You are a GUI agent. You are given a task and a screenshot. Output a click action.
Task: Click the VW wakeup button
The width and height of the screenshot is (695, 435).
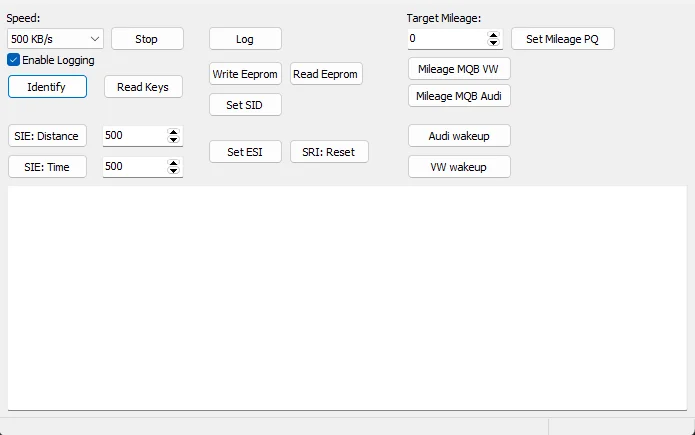click(459, 167)
